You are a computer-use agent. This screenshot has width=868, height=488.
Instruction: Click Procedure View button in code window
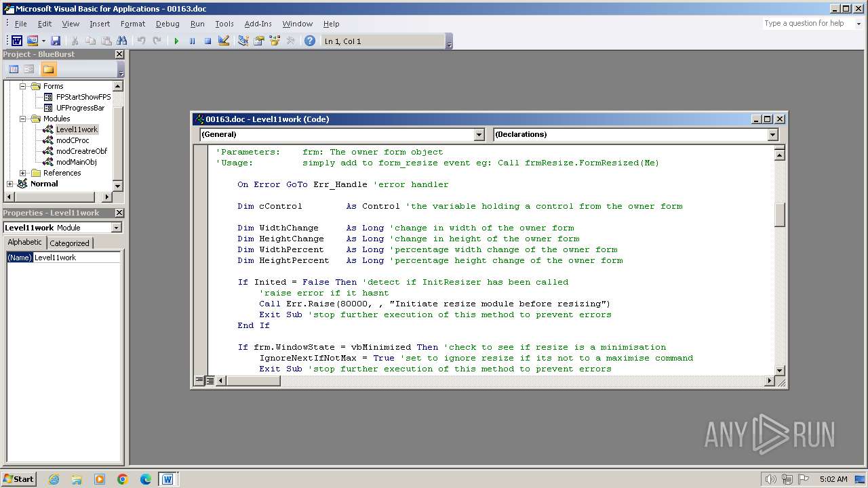[199, 381]
